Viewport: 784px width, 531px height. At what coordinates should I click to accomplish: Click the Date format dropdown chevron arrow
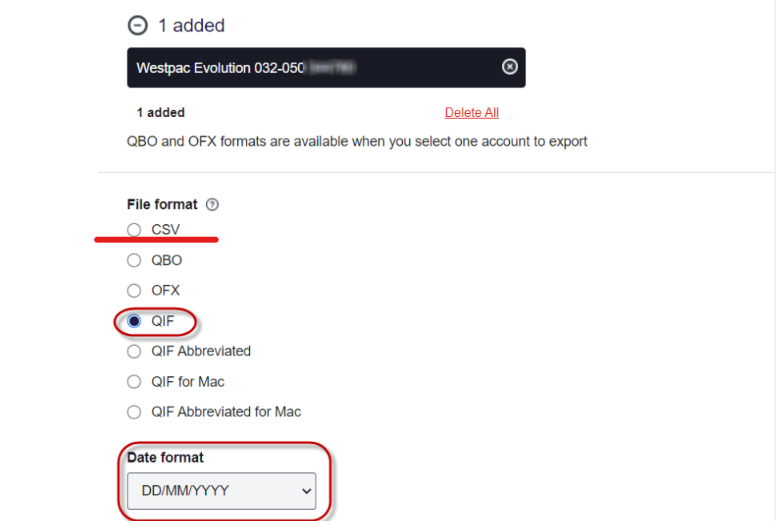click(x=306, y=491)
